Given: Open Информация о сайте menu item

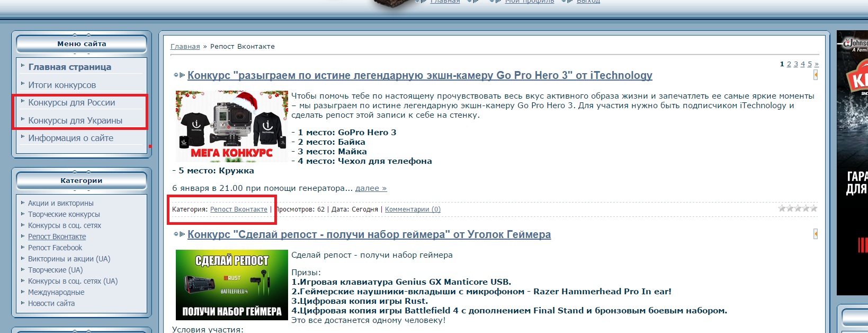Looking at the screenshot, I should tap(71, 138).
